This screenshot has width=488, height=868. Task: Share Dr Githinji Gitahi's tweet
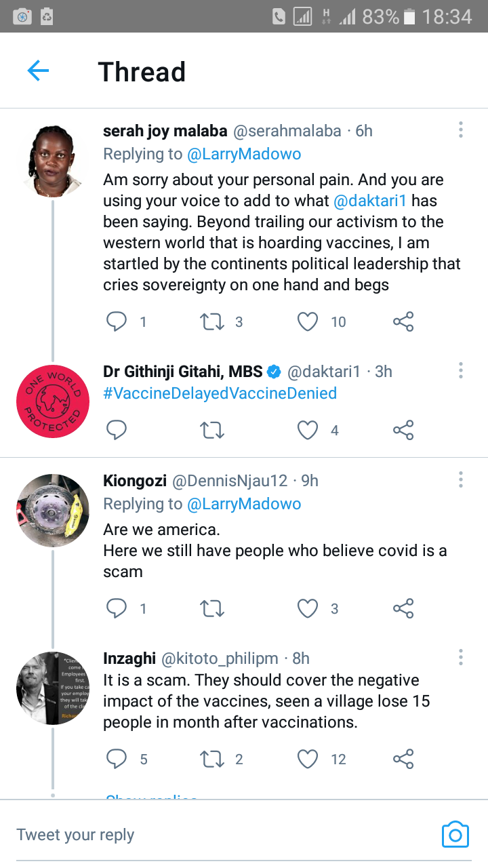coord(403,430)
